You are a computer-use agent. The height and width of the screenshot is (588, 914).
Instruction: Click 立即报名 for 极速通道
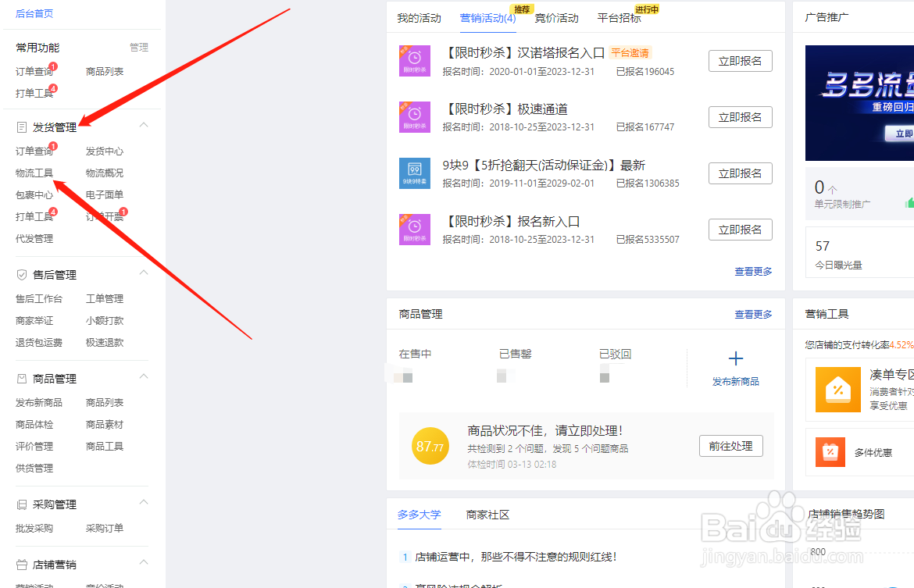[741, 117]
